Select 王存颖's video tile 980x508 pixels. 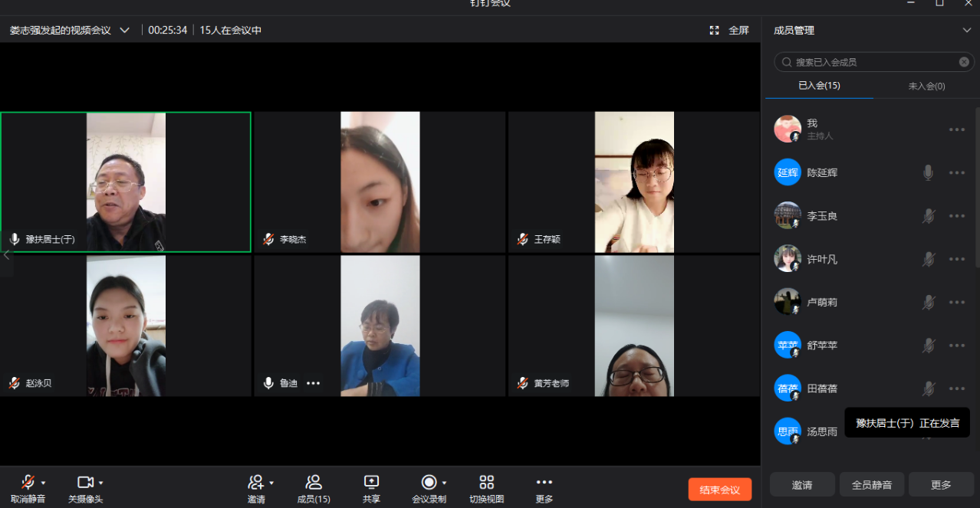point(633,182)
